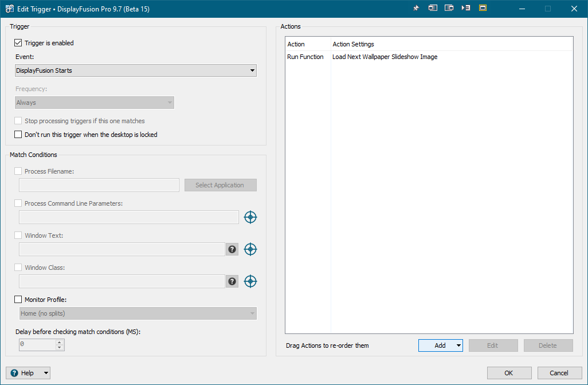This screenshot has width=588, height=385.
Task: Click the crosshair icon beside Process Command Line Parameters
Action: pyautogui.click(x=250, y=217)
